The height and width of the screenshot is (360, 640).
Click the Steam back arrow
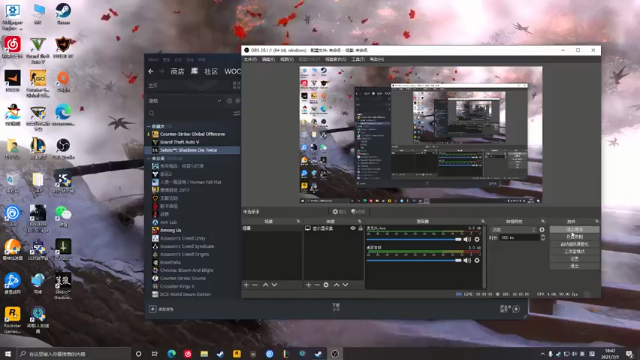coord(151,71)
